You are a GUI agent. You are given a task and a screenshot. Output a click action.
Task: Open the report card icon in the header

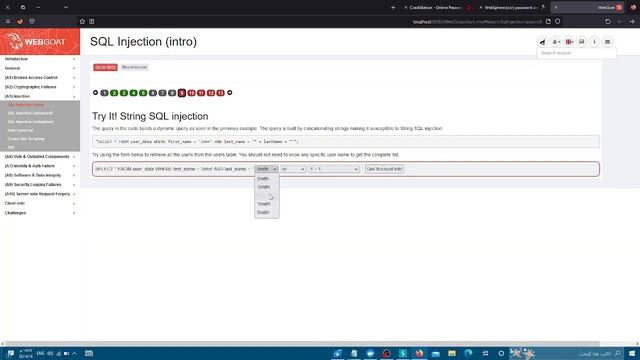pyautogui.click(x=582, y=42)
